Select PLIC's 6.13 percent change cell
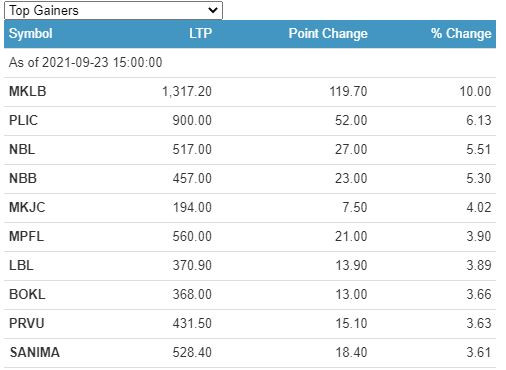 [479, 120]
